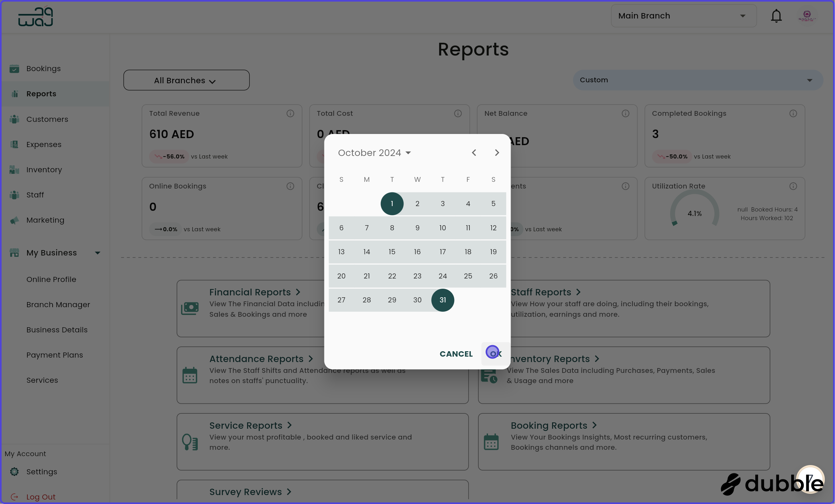Navigate to next month with right arrow
This screenshot has height=504, width=835.
(x=497, y=152)
